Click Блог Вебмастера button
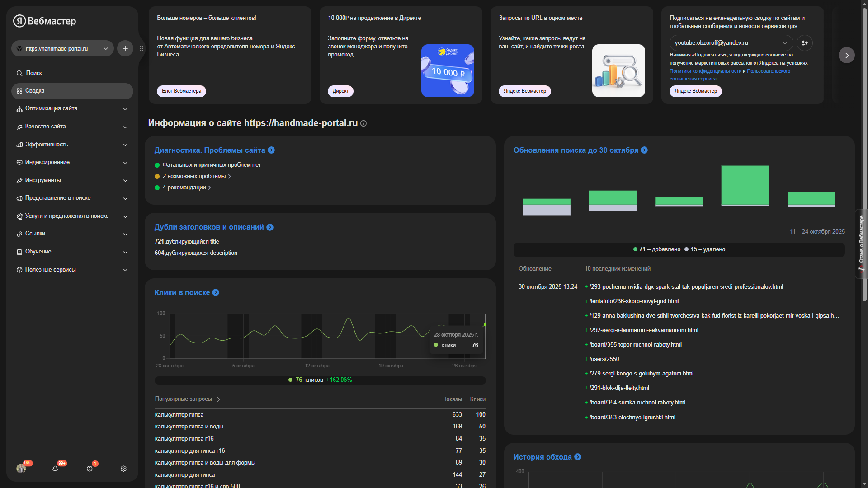Screen dimensions: 868x488 182,91
